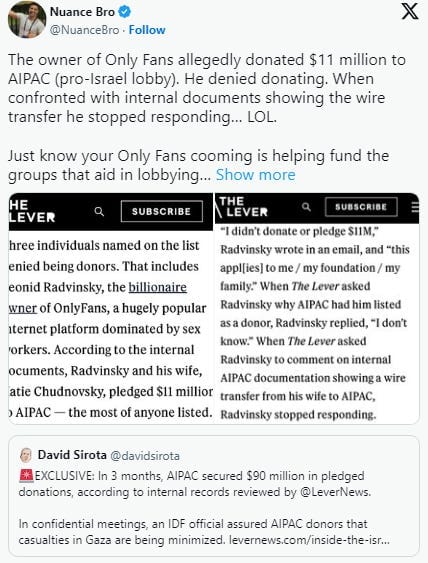The height and width of the screenshot is (563, 428).
Task: Click David Sirota's small avatar
Action: [26, 455]
